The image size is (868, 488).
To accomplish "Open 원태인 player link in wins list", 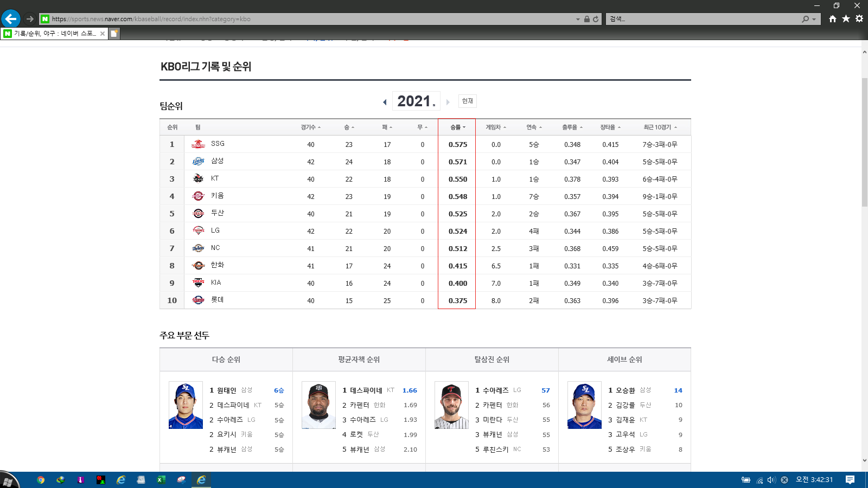I will click(x=227, y=390).
